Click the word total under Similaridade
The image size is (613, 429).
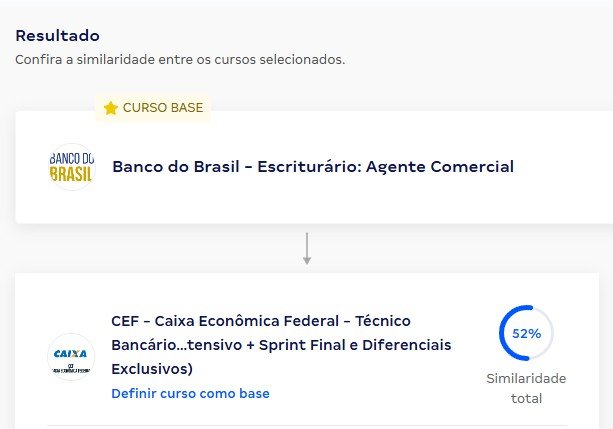pos(526,398)
